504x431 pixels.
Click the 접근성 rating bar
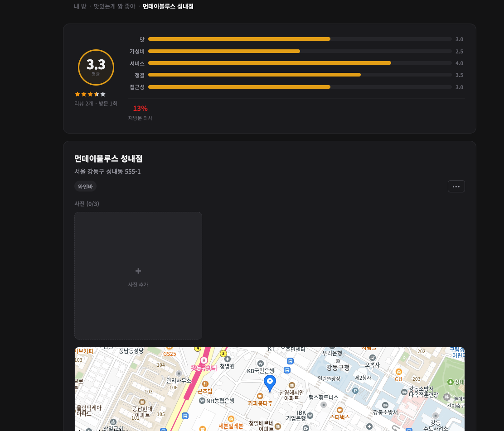tap(300, 87)
